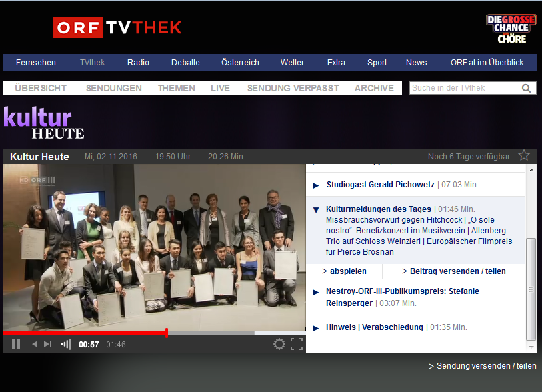Skip to previous video segment
The image size is (542, 392).
[x=34, y=344]
